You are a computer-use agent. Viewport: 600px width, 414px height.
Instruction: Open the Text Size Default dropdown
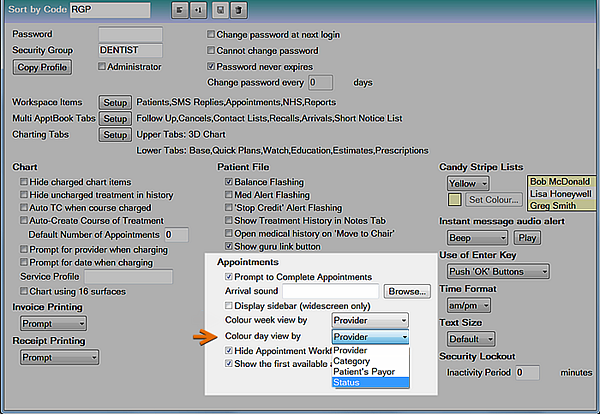[x=471, y=339]
